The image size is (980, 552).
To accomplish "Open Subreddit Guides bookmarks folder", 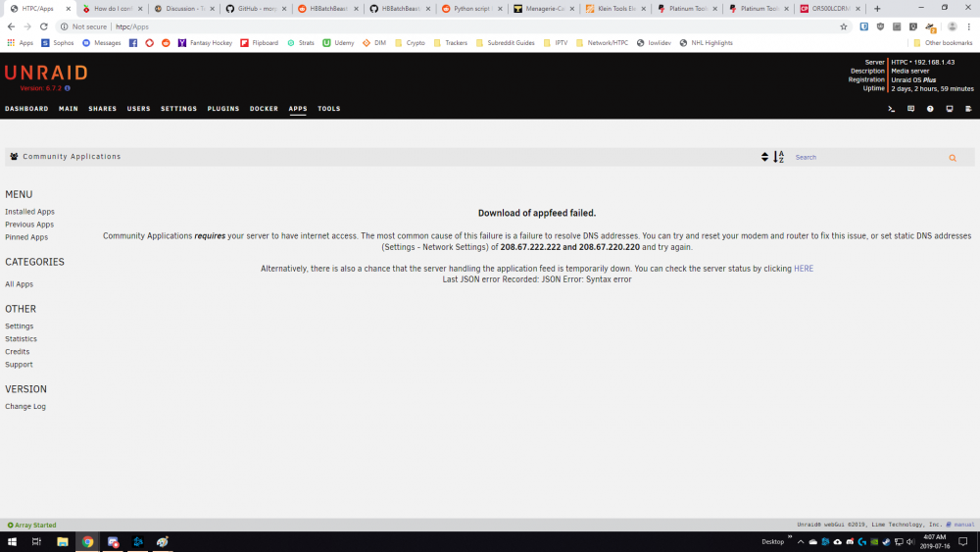I will point(505,43).
